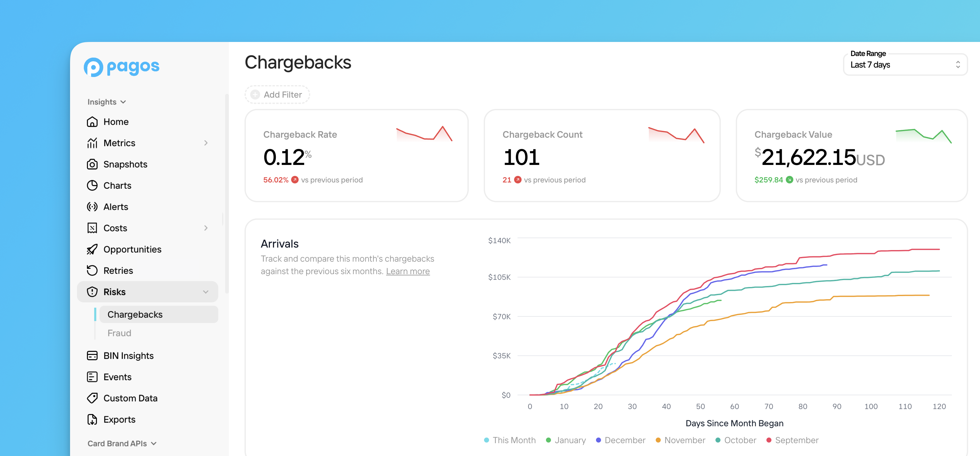Open Snapshots page

148,164
